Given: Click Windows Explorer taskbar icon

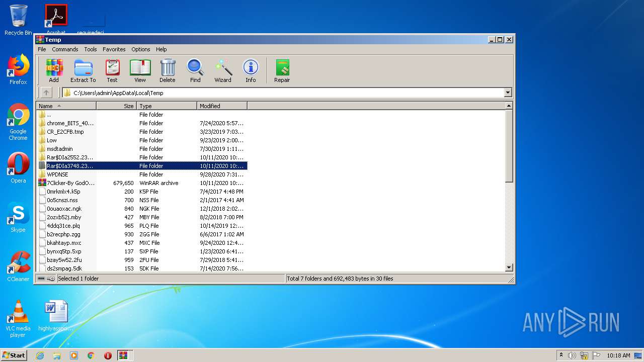Looking at the screenshot, I should click(x=57, y=355).
